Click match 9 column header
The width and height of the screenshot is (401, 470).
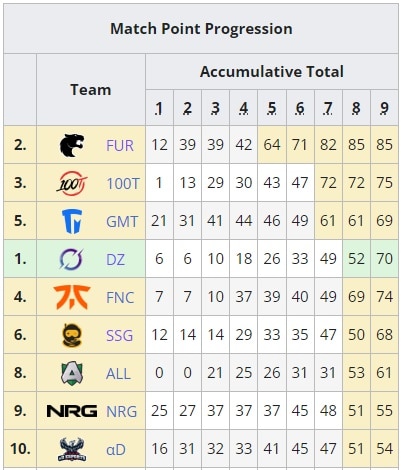[x=384, y=108]
